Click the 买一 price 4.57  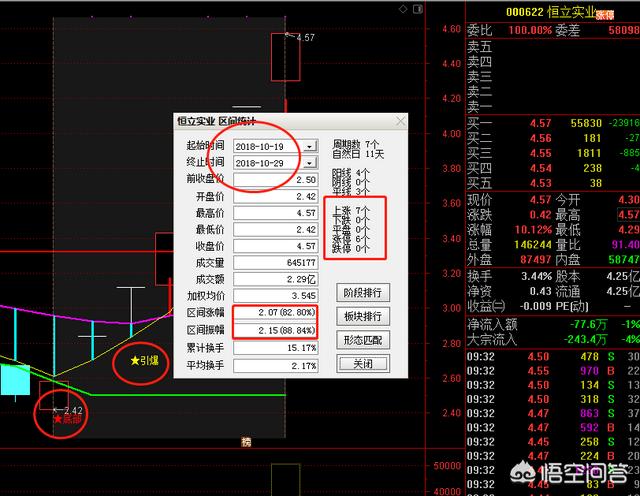click(x=540, y=123)
